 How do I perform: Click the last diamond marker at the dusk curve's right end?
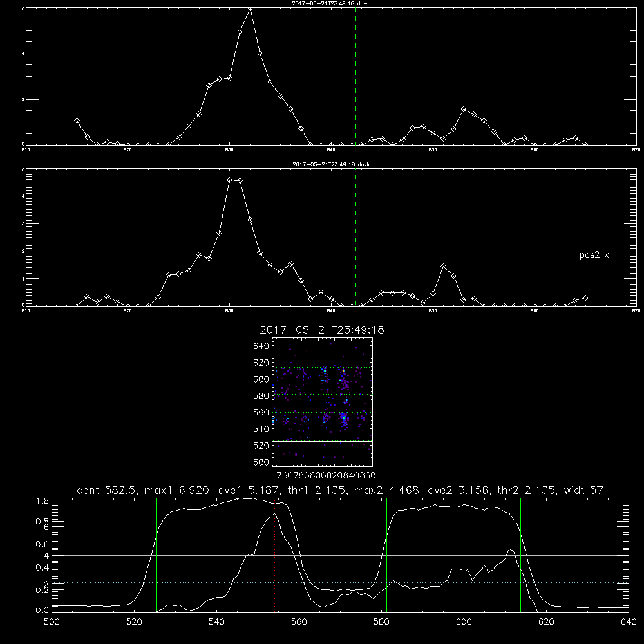(585, 298)
